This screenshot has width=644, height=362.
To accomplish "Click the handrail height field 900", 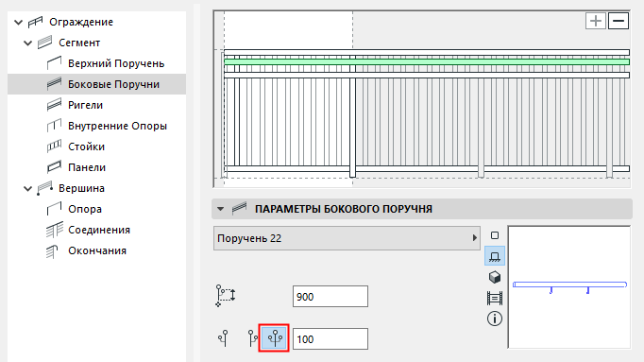I will (330, 297).
